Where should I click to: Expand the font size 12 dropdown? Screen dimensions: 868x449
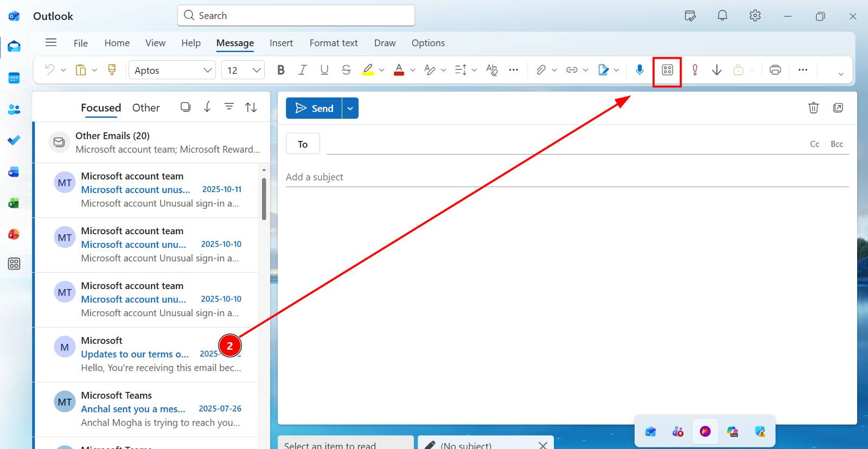tap(257, 70)
